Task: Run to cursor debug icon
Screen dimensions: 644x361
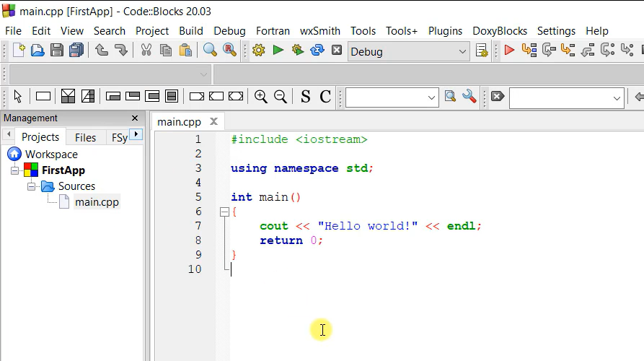Action: coord(529,51)
